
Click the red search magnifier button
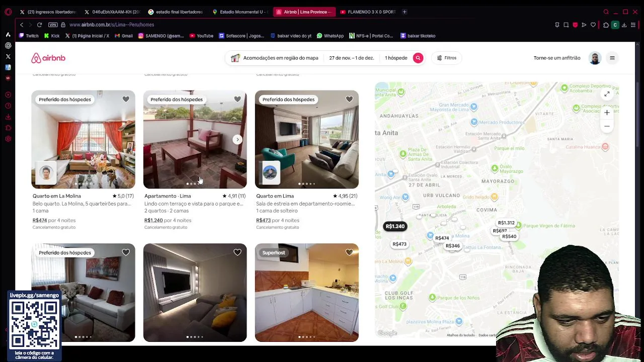[418, 58]
